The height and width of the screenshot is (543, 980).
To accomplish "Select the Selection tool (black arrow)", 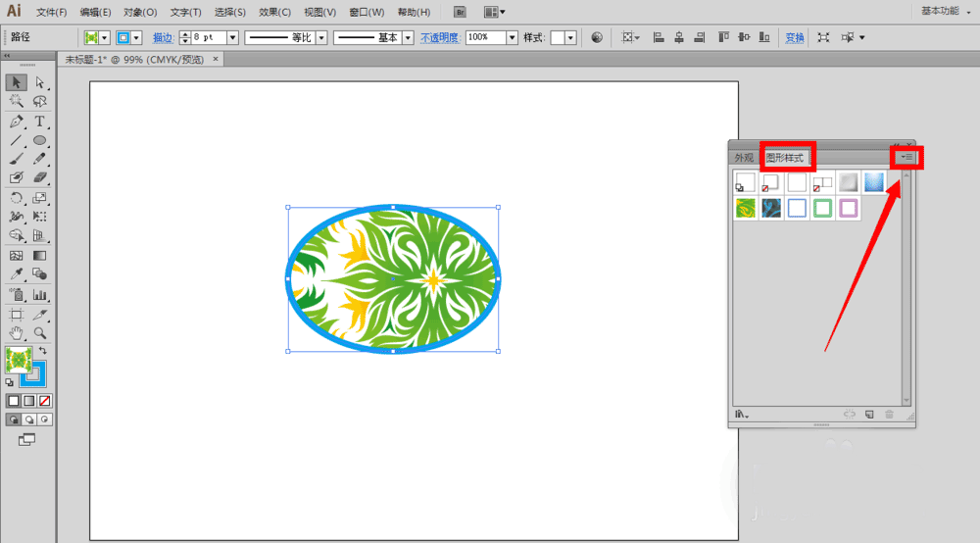I will coord(17,82).
